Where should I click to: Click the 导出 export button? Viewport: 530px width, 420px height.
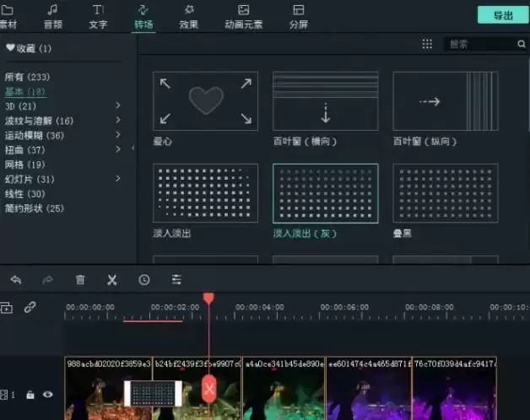[x=503, y=15]
